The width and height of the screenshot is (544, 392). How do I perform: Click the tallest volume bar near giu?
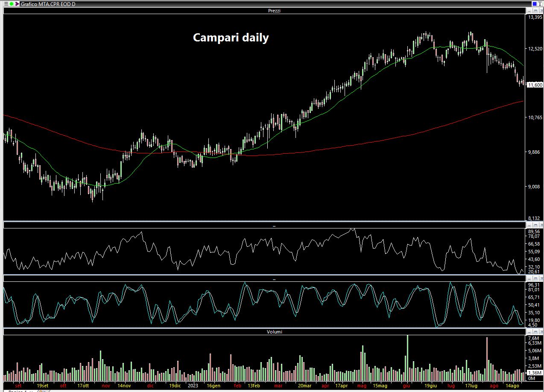(407, 358)
